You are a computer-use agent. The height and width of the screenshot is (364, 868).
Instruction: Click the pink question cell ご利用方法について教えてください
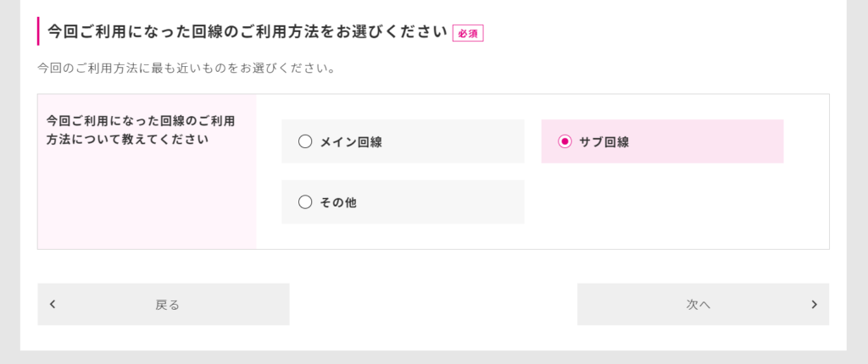pyautogui.click(x=147, y=172)
